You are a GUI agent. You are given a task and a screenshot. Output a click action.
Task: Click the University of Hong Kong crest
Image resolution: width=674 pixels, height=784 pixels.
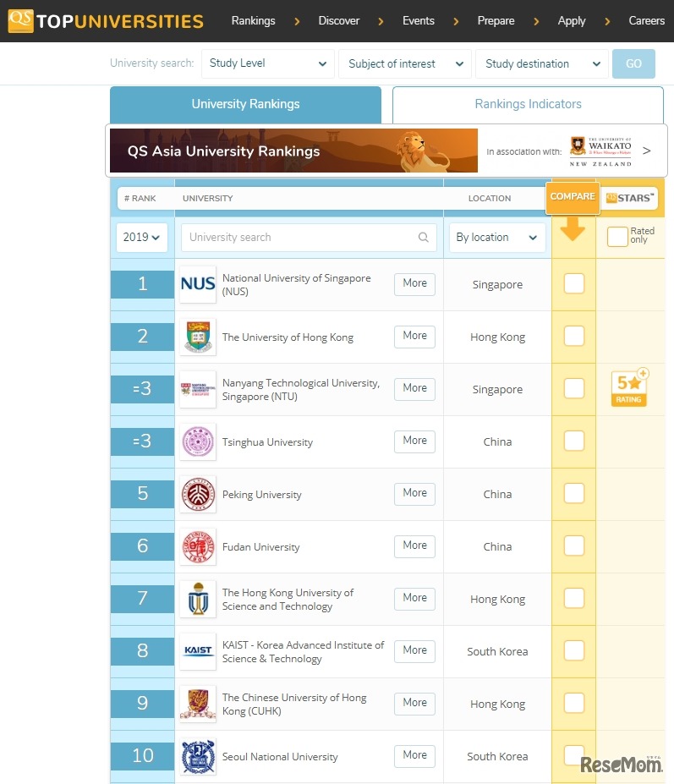pyautogui.click(x=198, y=337)
